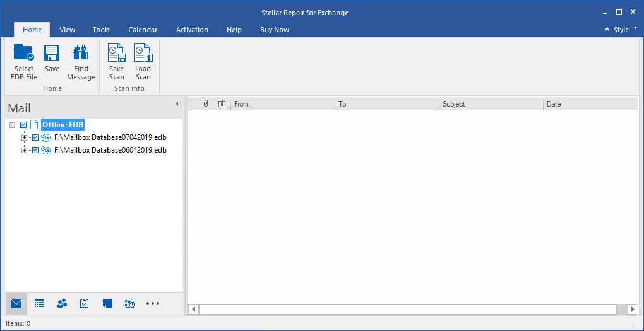Uncheck the Offline EDB root checkbox
The width and height of the screenshot is (644, 331).
[24, 125]
